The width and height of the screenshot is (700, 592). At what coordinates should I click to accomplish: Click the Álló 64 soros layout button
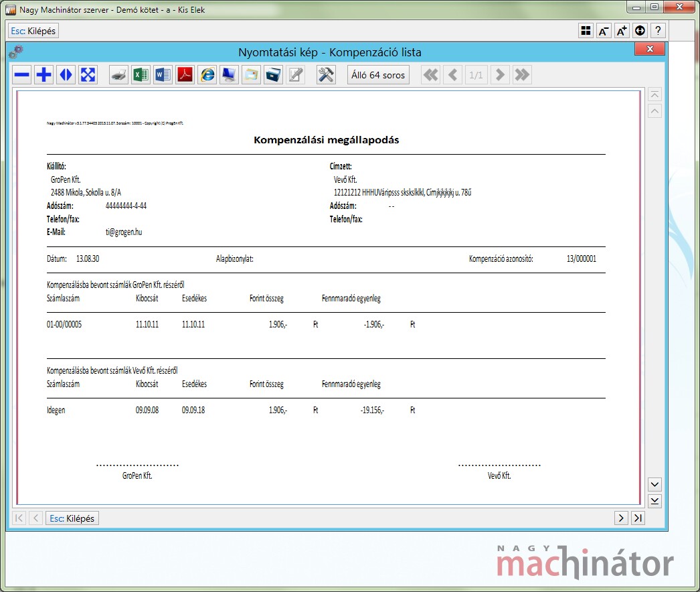coord(378,75)
